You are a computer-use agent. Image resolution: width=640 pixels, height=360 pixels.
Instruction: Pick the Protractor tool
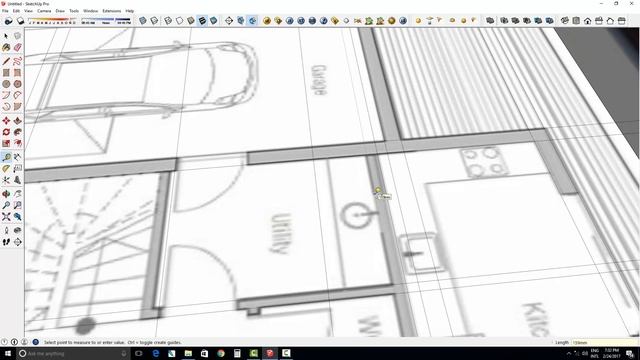[x=6, y=169]
